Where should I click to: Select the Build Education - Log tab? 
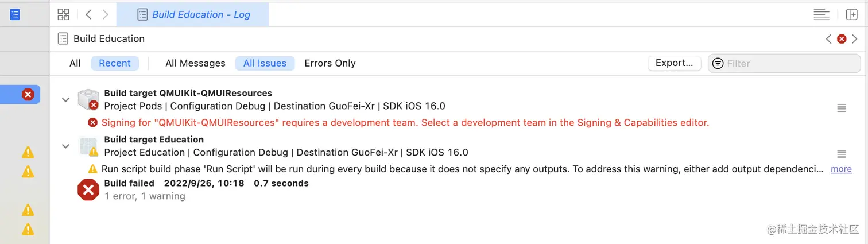click(x=193, y=14)
